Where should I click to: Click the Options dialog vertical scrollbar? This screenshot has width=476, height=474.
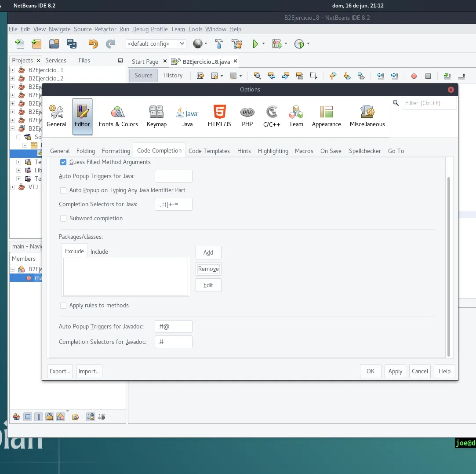click(x=449, y=266)
